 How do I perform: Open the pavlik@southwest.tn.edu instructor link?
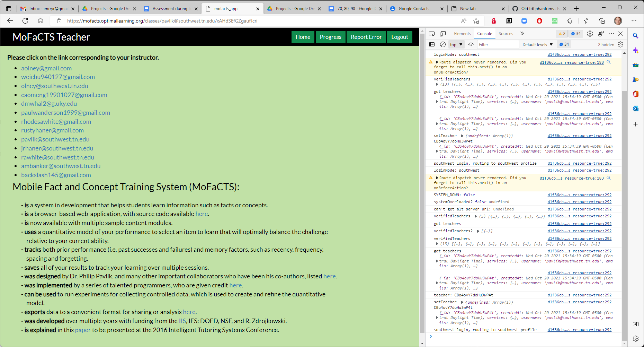pyautogui.click(x=55, y=139)
